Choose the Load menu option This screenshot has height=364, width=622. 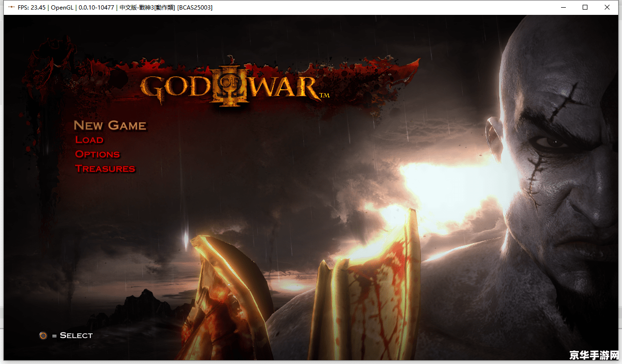(89, 140)
